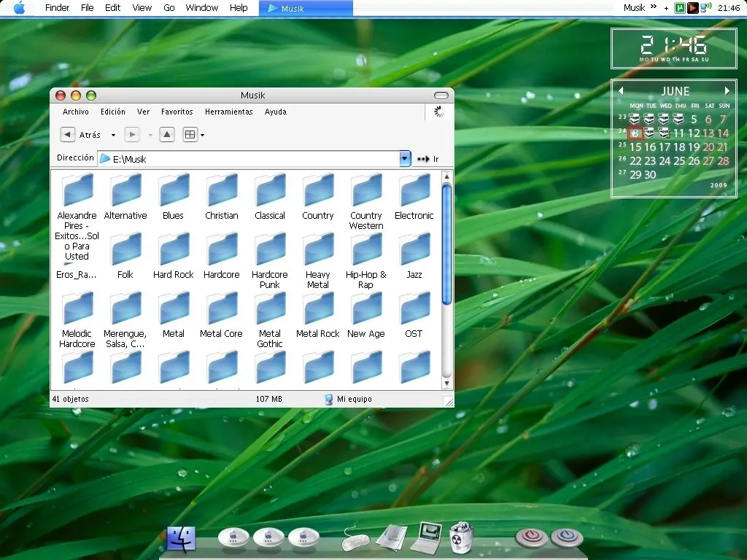This screenshot has width=747, height=560.
Task: Open the Hard Rock folder
Action: point(174,256)
